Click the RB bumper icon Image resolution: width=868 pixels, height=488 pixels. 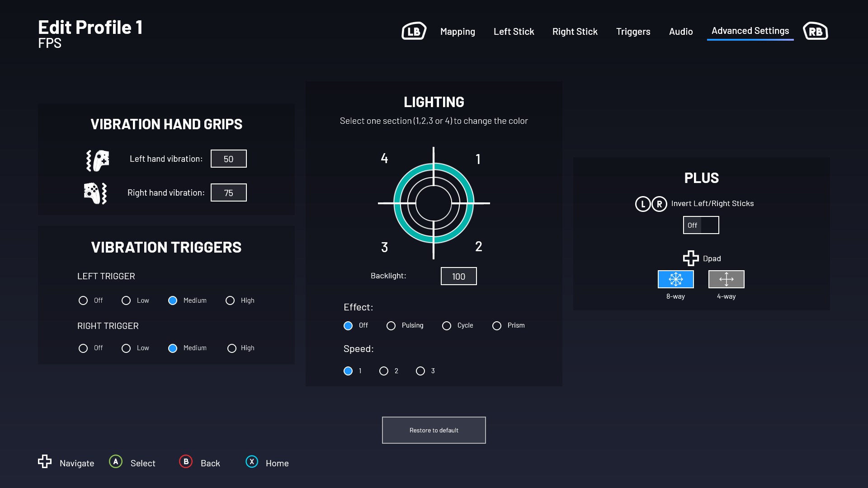[815, 31]
